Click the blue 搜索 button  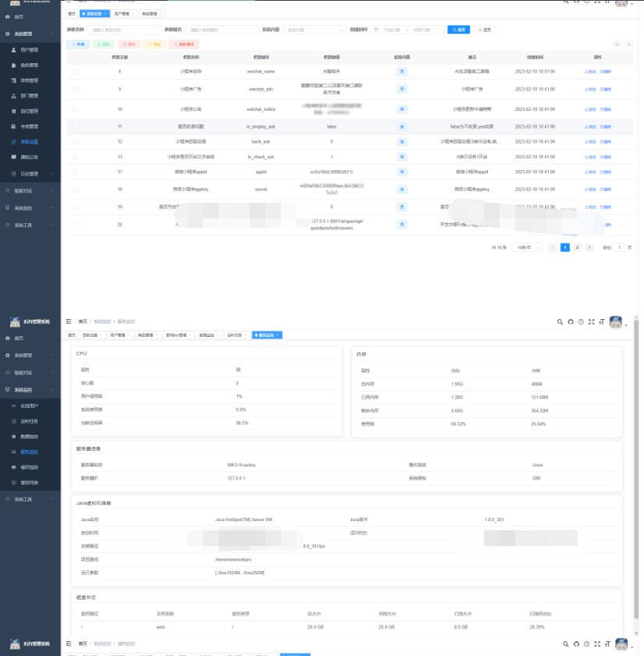tap(458, 30)
